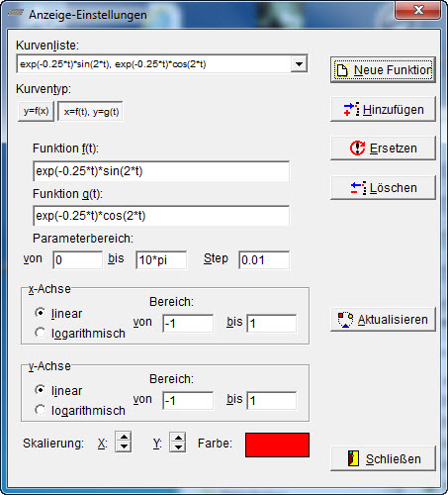Viewport: 448px width, 495px height.
Task: Click the Parameterbereich von field
Action: (x=78, y=260)
